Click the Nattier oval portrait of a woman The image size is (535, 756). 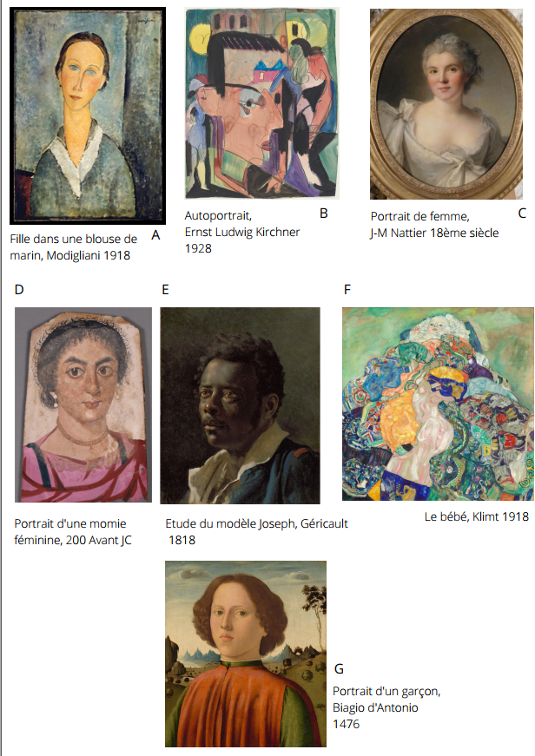pos(446,103)
